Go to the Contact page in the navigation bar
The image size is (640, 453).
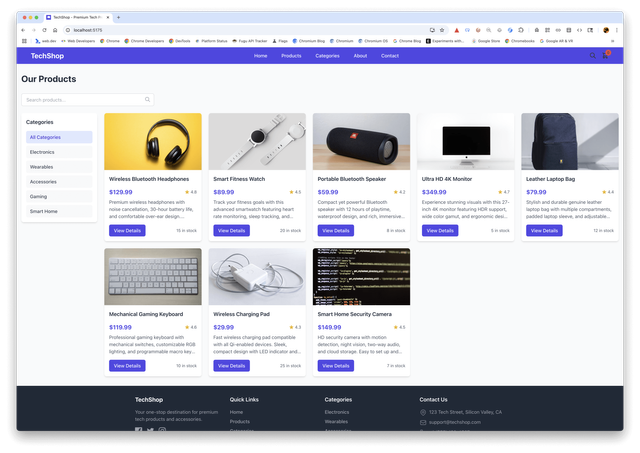(x=390, y=56)
